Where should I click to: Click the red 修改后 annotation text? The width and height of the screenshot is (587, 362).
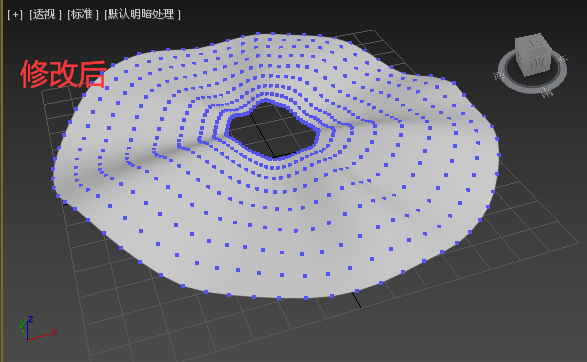pyautogui.click(x=63, y=74)
